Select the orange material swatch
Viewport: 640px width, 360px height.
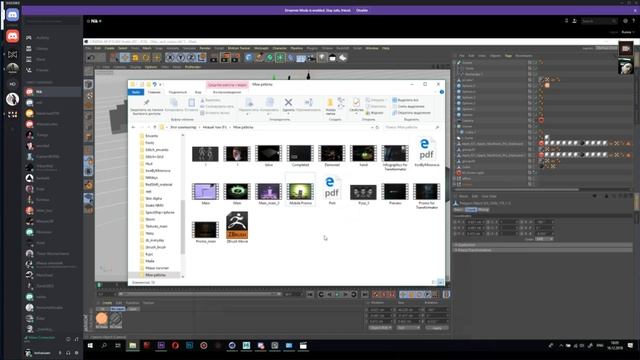(x=102, y=319)
